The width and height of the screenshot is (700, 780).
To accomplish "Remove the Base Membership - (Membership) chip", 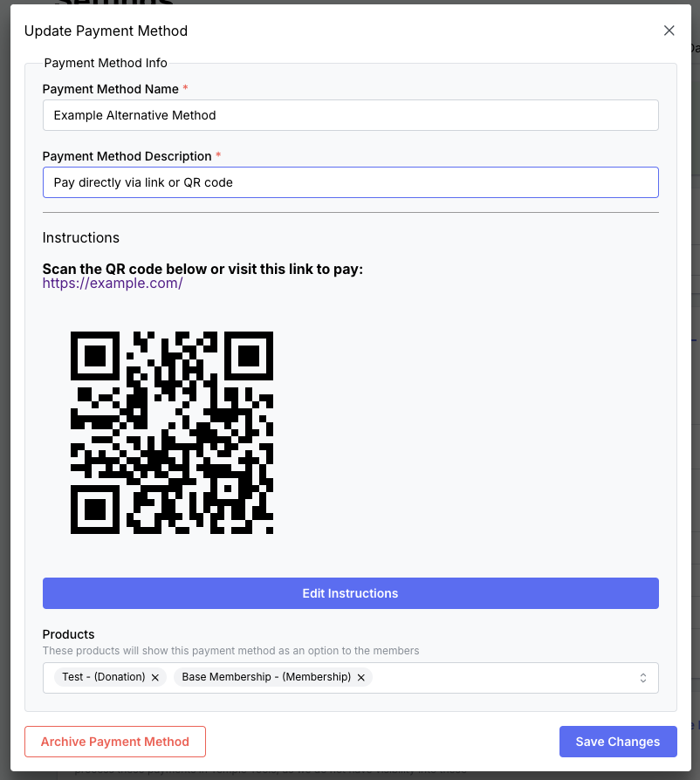I will point(360,677).
